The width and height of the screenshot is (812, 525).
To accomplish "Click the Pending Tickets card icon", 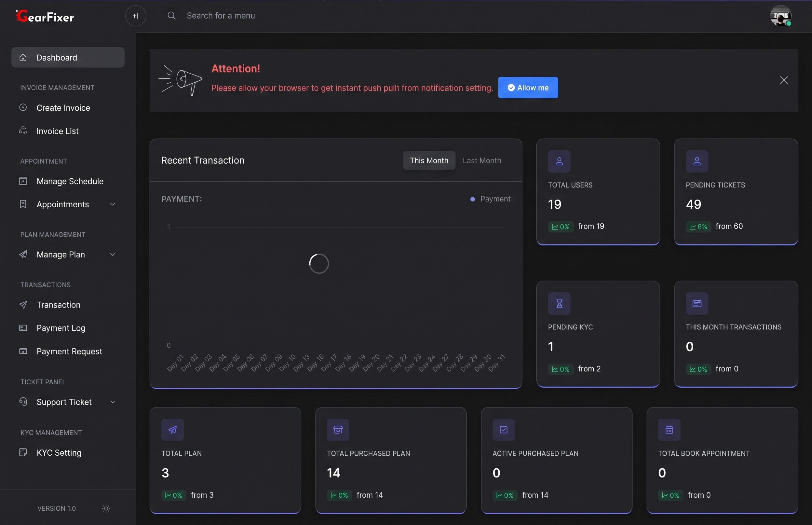I will 697,161.
